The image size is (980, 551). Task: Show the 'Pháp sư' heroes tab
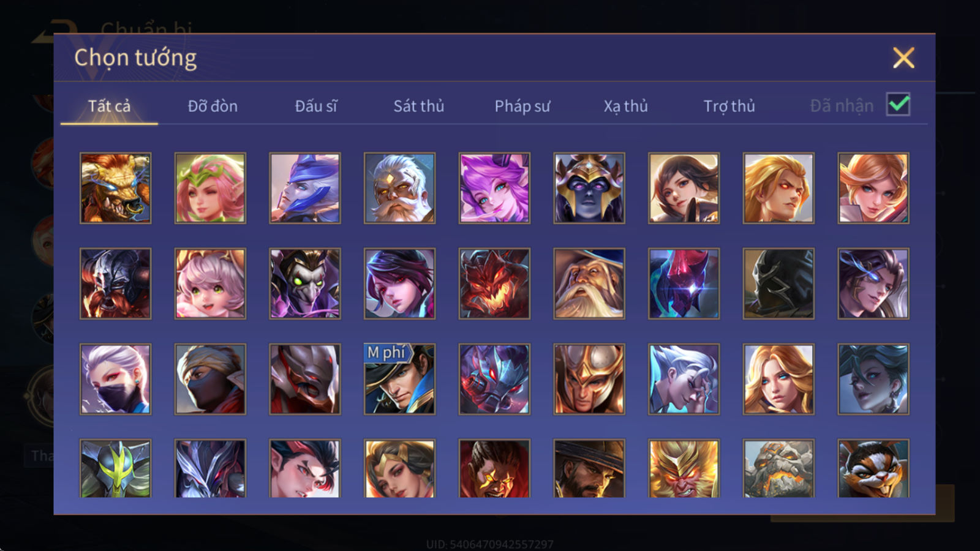(x=522, y=106)
